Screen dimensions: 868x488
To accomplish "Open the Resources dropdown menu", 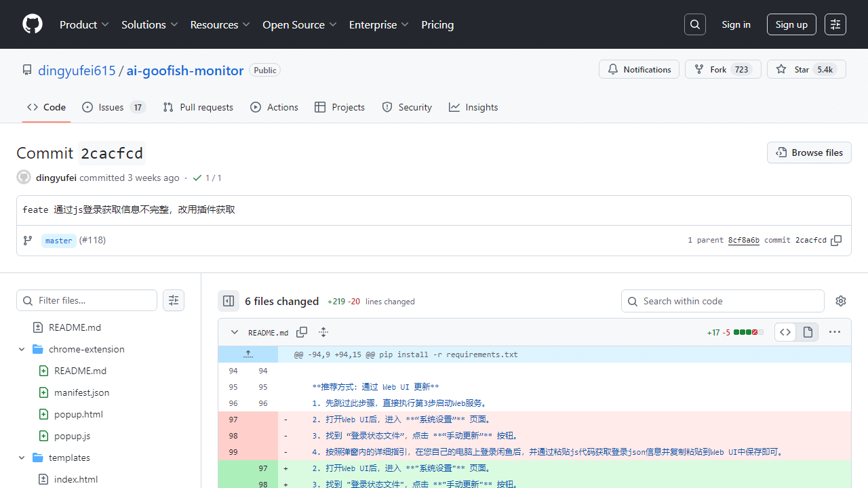I will [x=220, y=24].
